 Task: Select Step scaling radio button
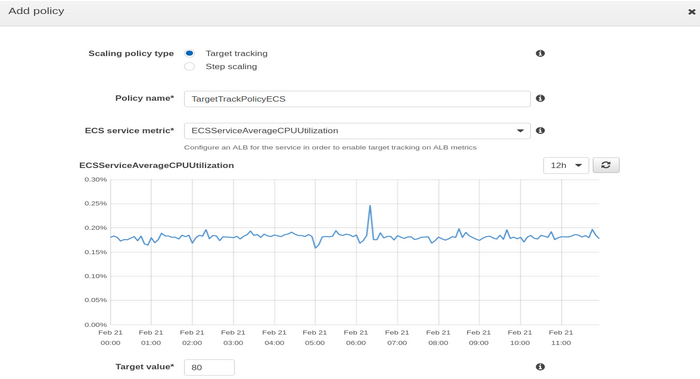[189, 67]
